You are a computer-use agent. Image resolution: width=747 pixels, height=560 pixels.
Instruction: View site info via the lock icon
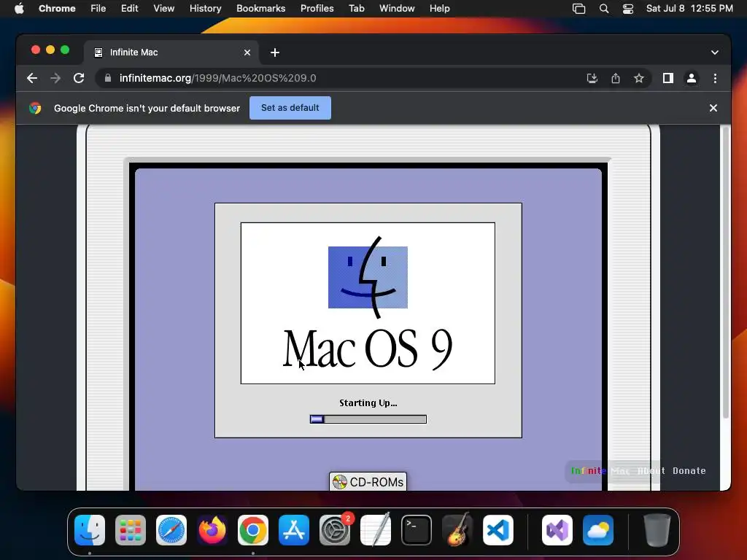point(108,78)
